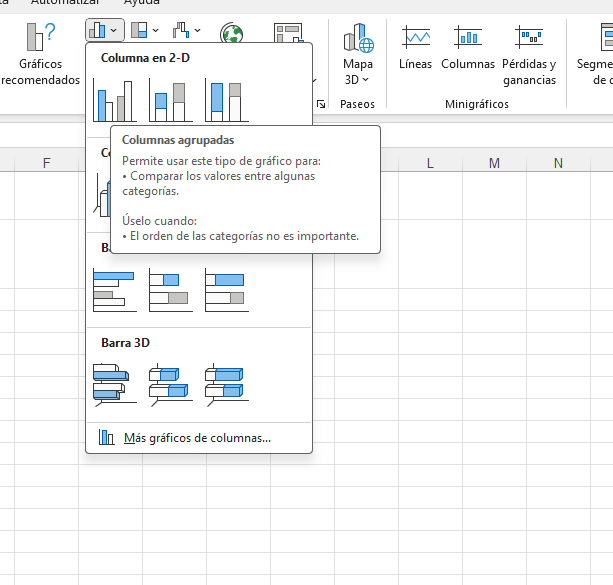Select column N header
Screen dimensions: 613x585
(x=558, y=163)
